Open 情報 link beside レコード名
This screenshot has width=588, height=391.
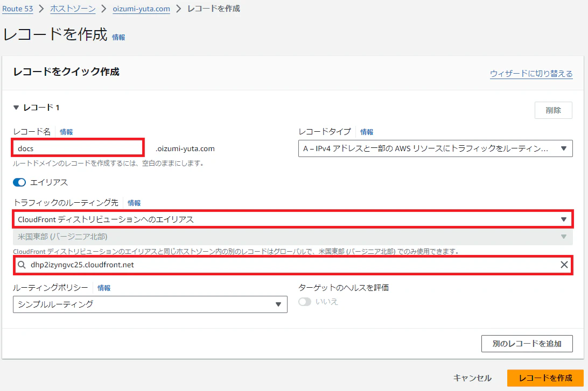coord(66,132)
